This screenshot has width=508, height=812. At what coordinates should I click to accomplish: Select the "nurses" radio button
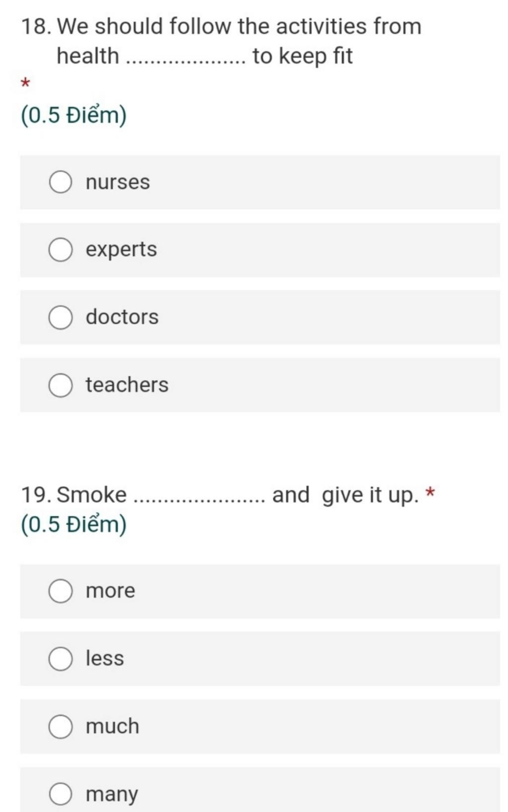(61, 182)
